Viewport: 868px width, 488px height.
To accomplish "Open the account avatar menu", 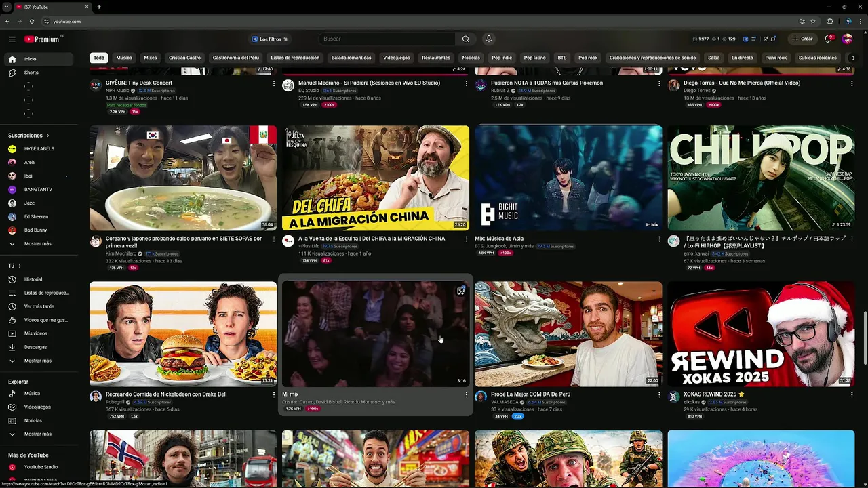I will coord(847,39).
